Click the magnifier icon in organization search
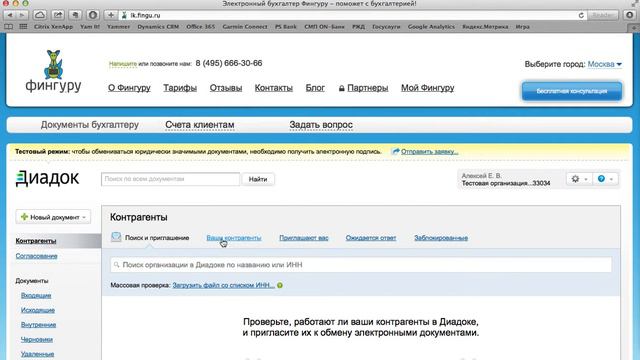Viewport: 640px width, 360px height. tap(116, 265)
